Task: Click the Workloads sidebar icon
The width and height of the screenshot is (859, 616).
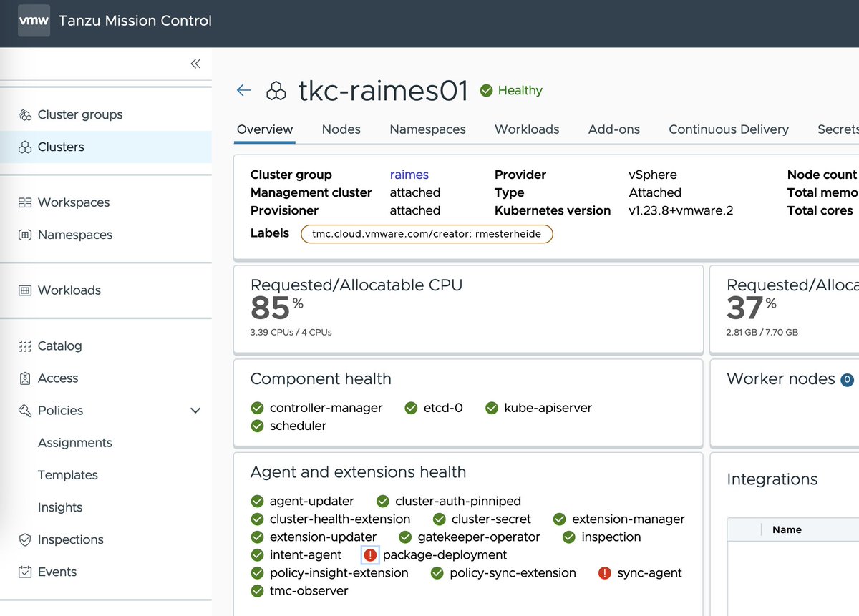Action: pyautogui.click(x=25, y=290)
